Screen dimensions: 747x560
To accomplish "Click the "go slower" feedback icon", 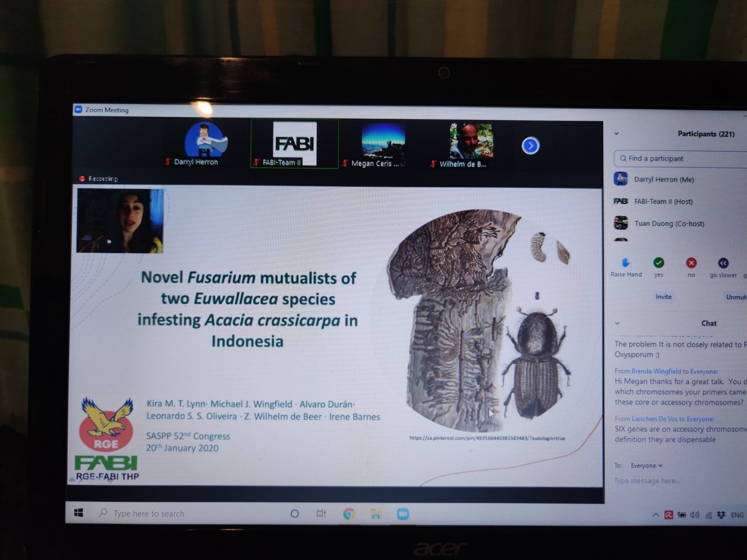I will (x=722, y=263).
